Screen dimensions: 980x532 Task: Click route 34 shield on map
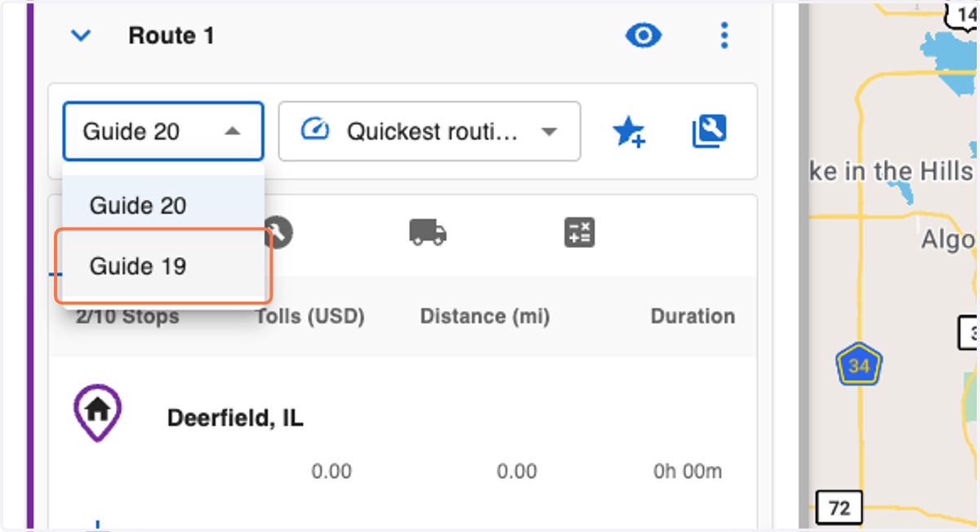point(858,366)
